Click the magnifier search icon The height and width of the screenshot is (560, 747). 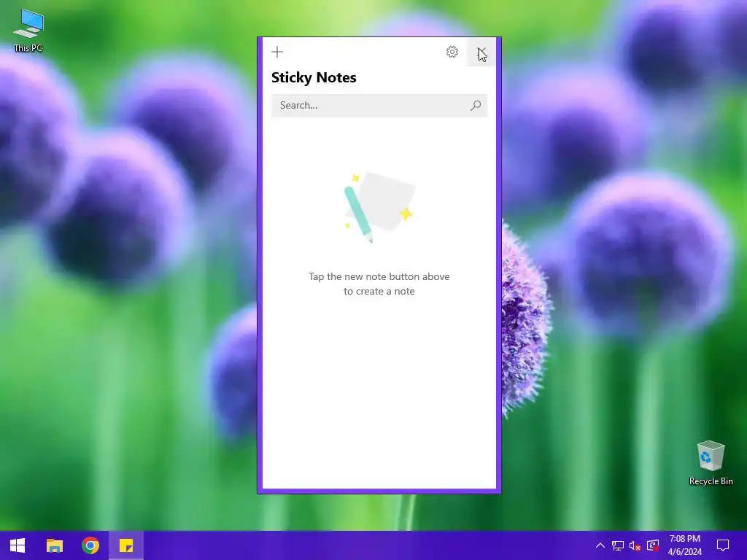[476, 105]
